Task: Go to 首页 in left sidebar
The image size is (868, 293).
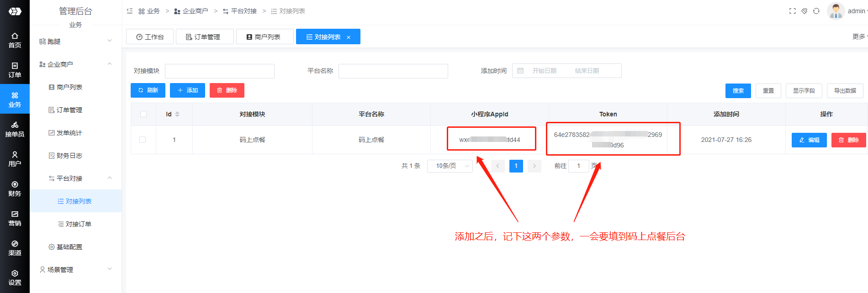Action: tap(15, 40)
